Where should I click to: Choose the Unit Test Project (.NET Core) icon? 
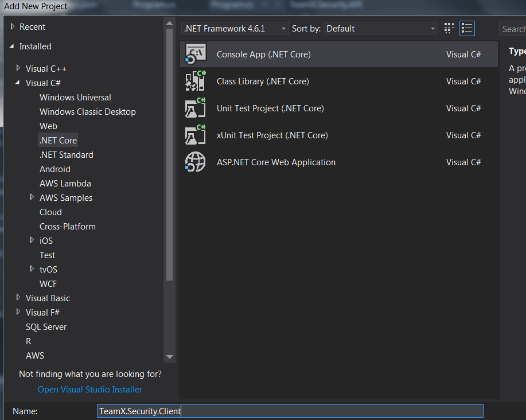pos(195,108)
